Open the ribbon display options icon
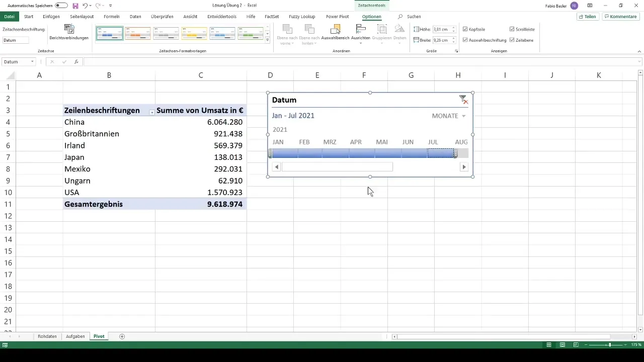Image resolution: width=644 pixels, height=362 pixels. (590, 6)
